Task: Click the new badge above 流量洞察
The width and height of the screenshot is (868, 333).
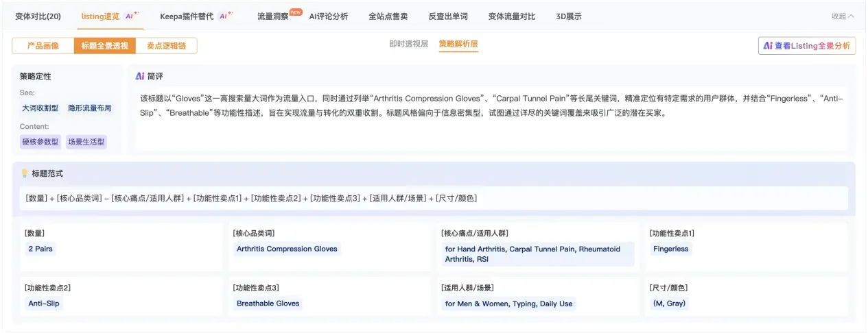Action: [x=296, y=11]
